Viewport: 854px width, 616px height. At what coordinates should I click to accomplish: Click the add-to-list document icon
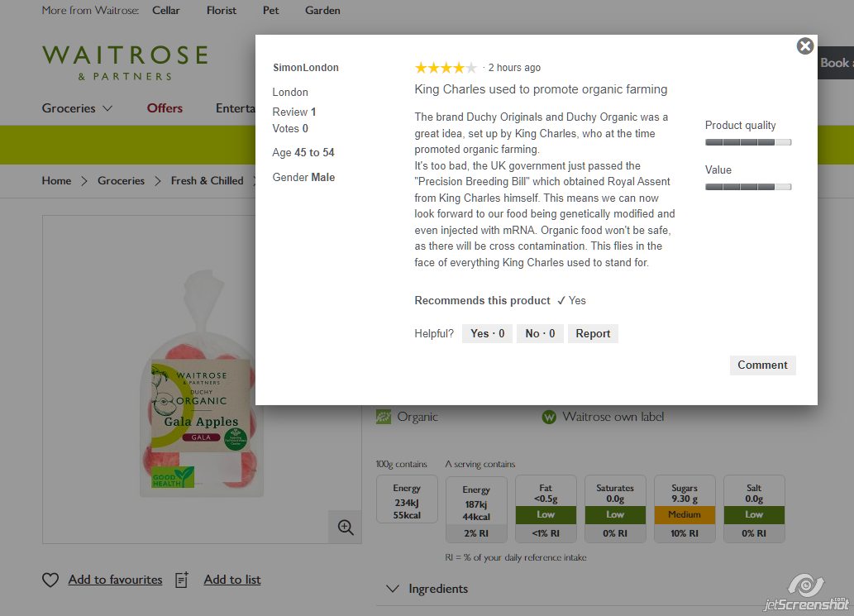(182, 580)
